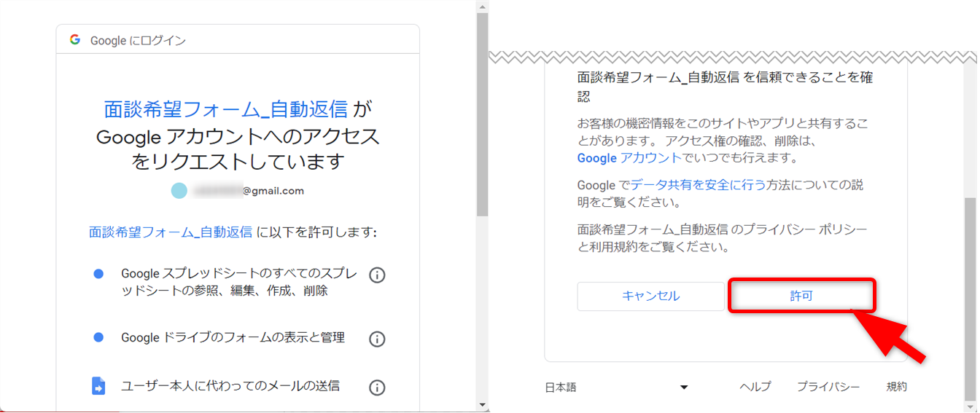Click the プライバシー ポリシーと利用規約 paragraph text

[x=723, y=238]
